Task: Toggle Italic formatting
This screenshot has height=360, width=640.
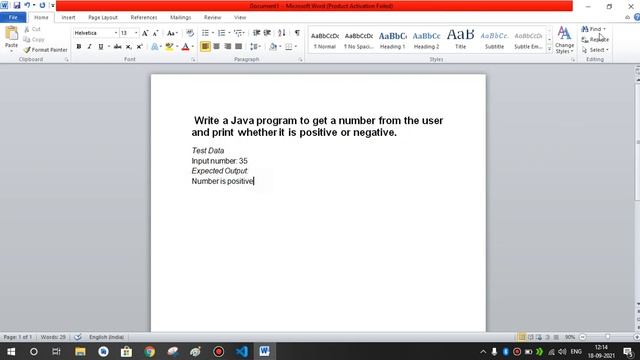Action: [89, 47]
